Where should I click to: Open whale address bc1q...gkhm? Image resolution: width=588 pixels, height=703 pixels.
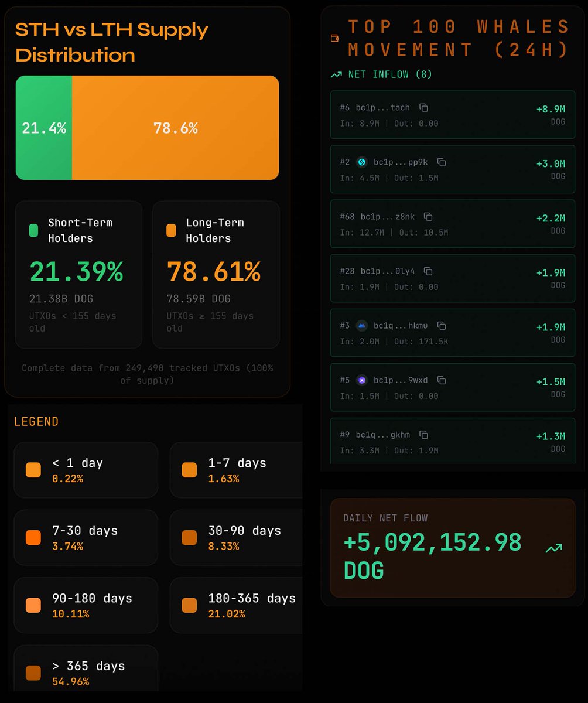tap(383, 435)
